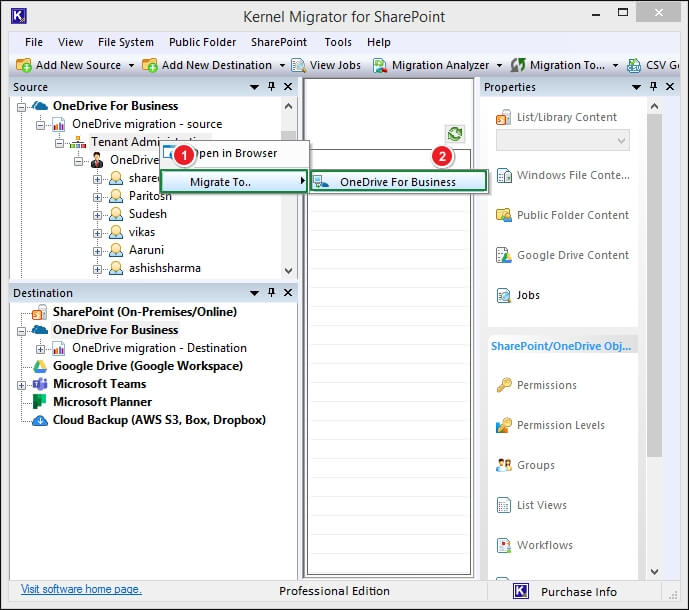The height and width of the screenshot is (610, 689).
Task: Select ashishsharma user in Source tree
Action: 164,268
